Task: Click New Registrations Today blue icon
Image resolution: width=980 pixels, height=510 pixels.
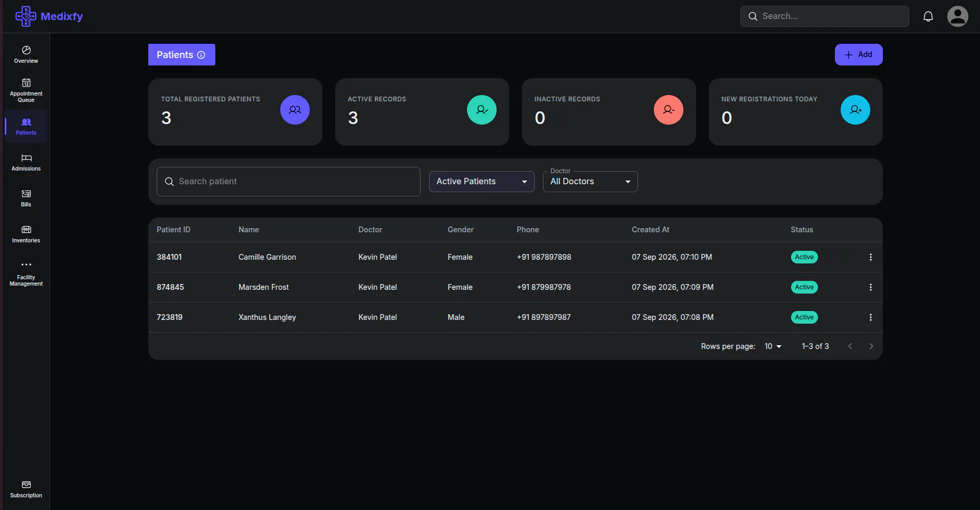Action: click(855, 110)
